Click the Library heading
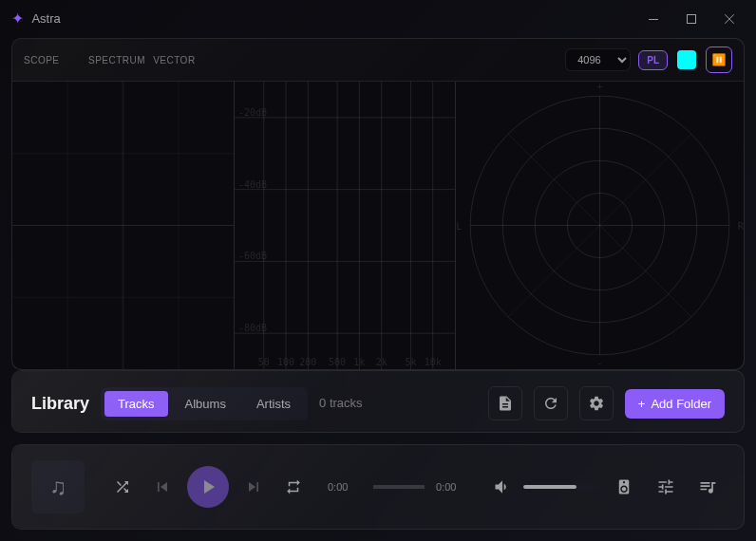756x541 pixels. coord(60,403)
